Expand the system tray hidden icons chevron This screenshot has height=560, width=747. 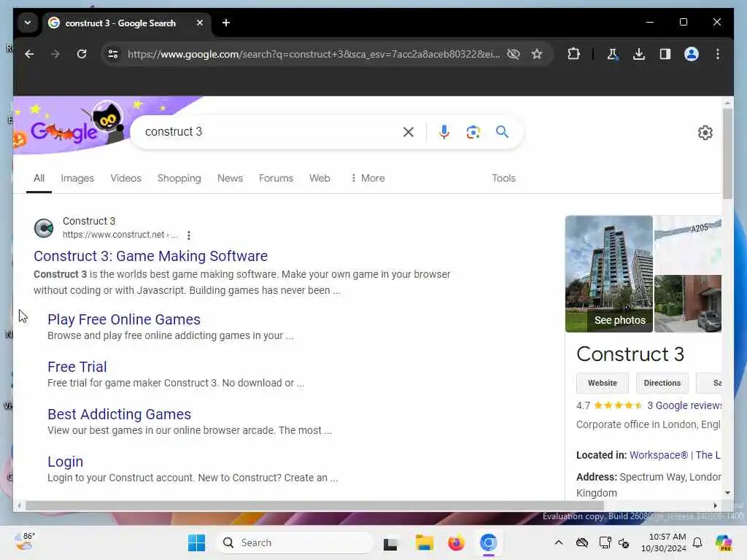(x=559, y=542)
